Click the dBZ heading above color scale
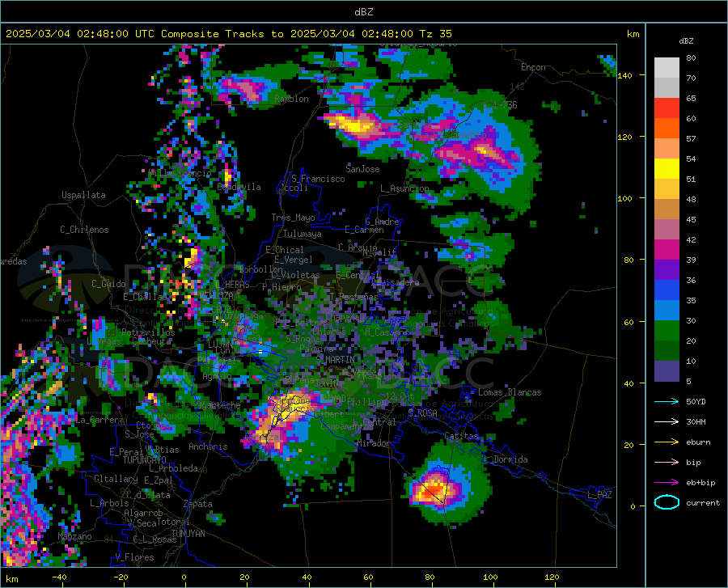 [x=686, y=40]
